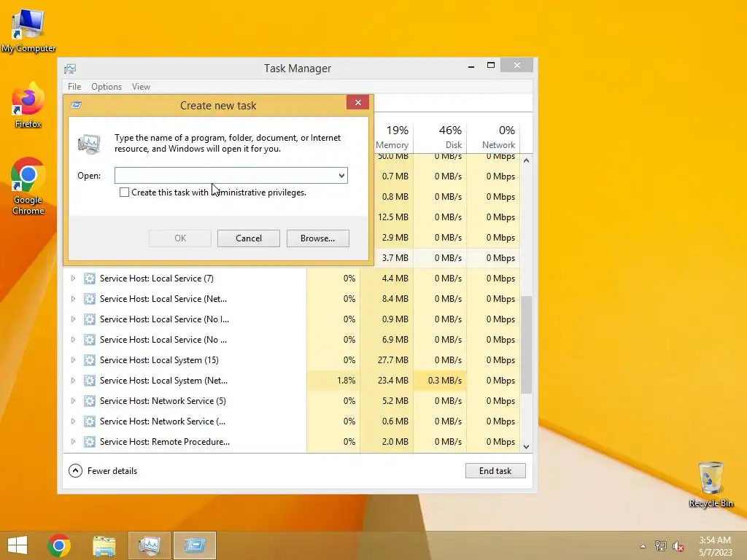Open the My Computer desktop icon
The height and width of the screenshot is (560, 747).
(x=28, y=31)
